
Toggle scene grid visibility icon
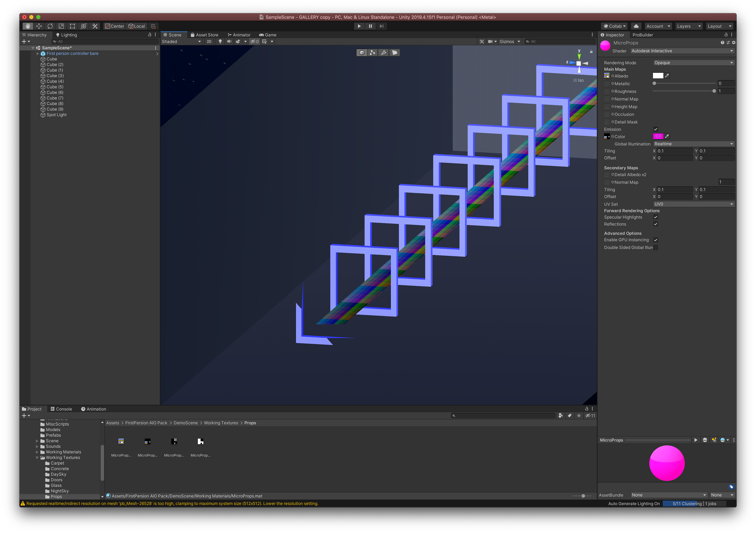coord(264,42)
